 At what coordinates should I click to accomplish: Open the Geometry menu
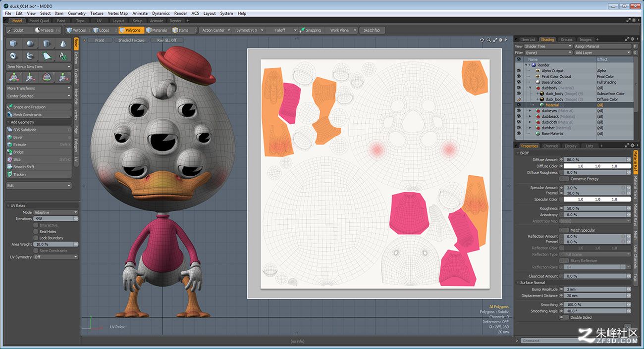pyautogui.click(x=77, y=13)
